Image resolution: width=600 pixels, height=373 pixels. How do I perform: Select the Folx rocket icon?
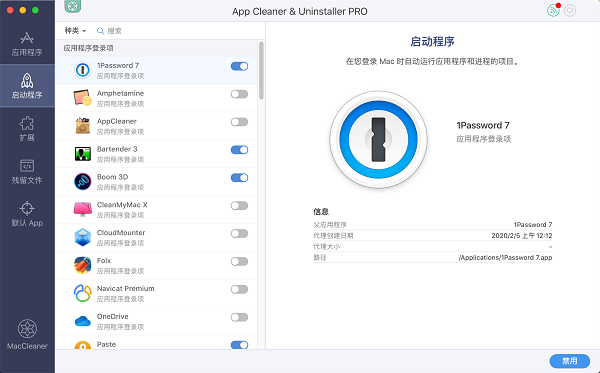pyautogui.click(x=82, y=265)
